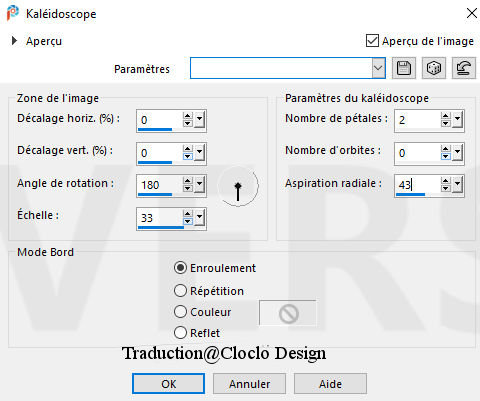
Task: Open Aspiration radiale slider dropdown arrow
Action: point(457,184)
